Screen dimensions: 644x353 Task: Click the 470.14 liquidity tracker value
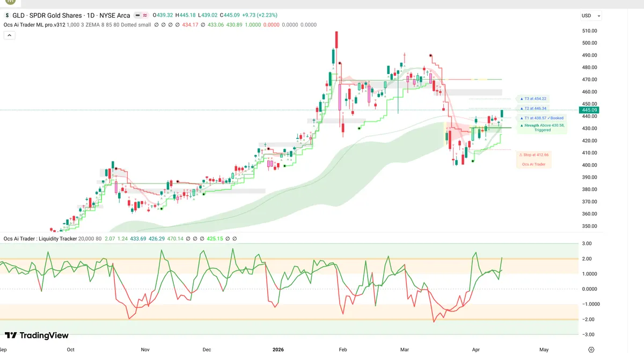[175, 238]
